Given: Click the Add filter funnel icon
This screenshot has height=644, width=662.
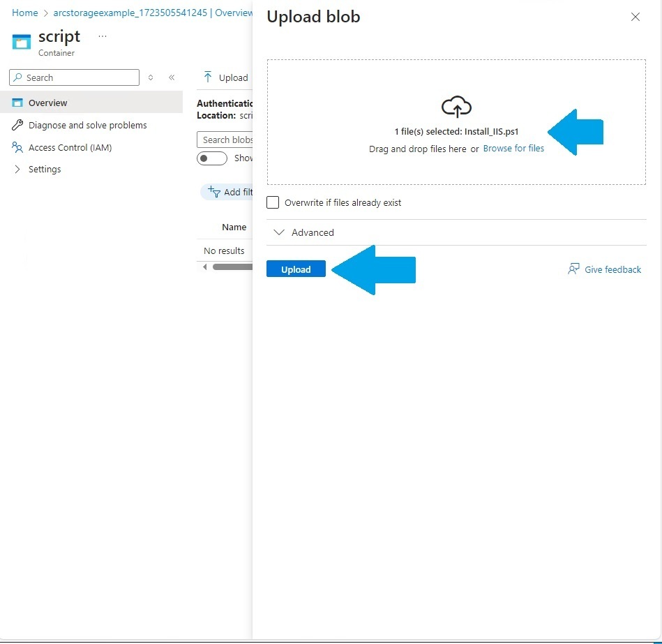Looking at the screenshot, I should coord(214,192).
